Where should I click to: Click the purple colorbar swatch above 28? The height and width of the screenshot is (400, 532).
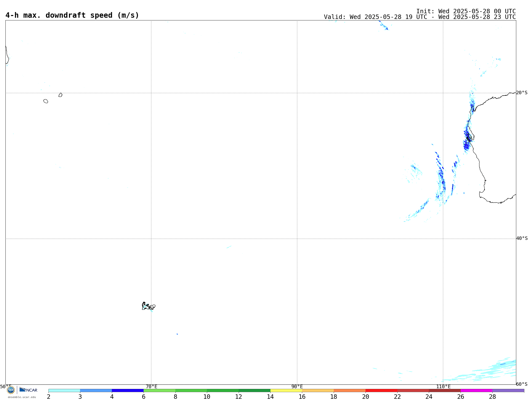pyautogui.click(x=508, y=390)
